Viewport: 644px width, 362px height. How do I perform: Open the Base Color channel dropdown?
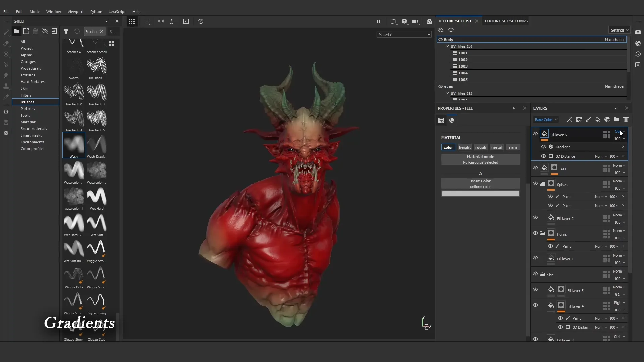(x=546, y=119)
